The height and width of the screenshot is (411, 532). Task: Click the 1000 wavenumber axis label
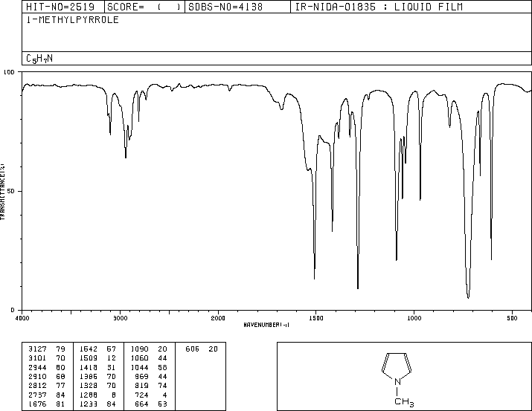click(414, 318)
